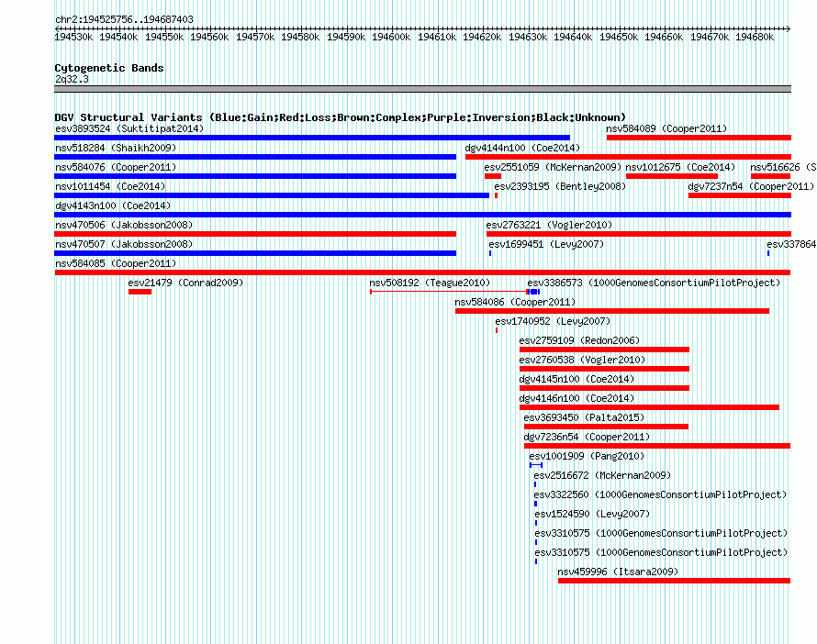Open esv1001909 (Pang2010) variant

tap(587, 456)
